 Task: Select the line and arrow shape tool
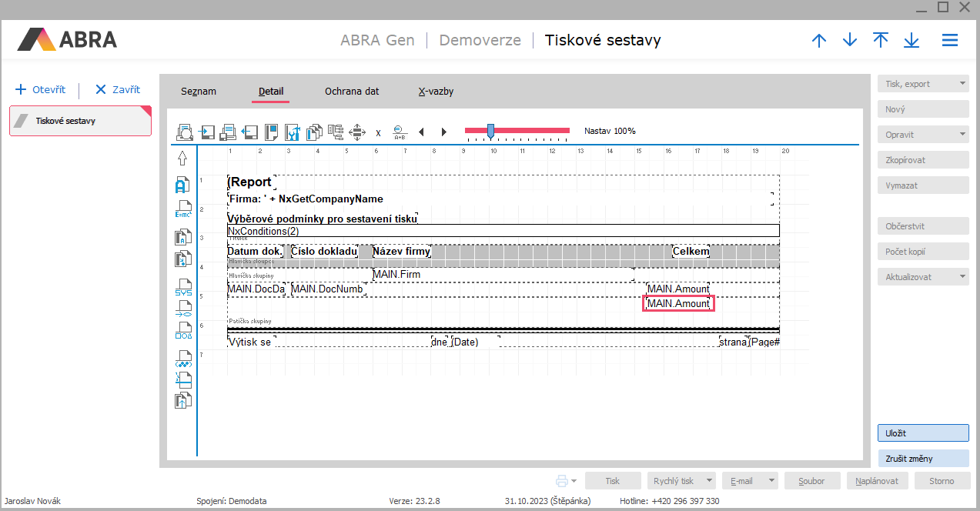coord(183,309)
